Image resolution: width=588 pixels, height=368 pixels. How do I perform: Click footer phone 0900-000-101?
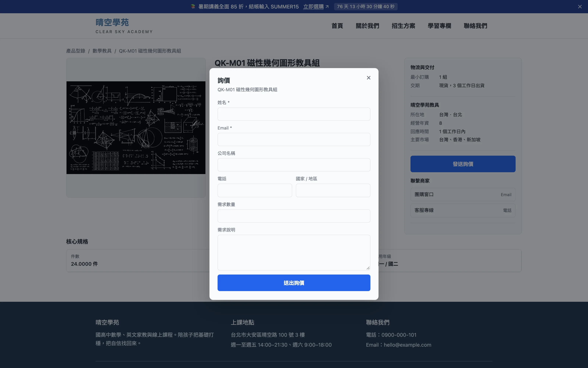click(399, 335)
